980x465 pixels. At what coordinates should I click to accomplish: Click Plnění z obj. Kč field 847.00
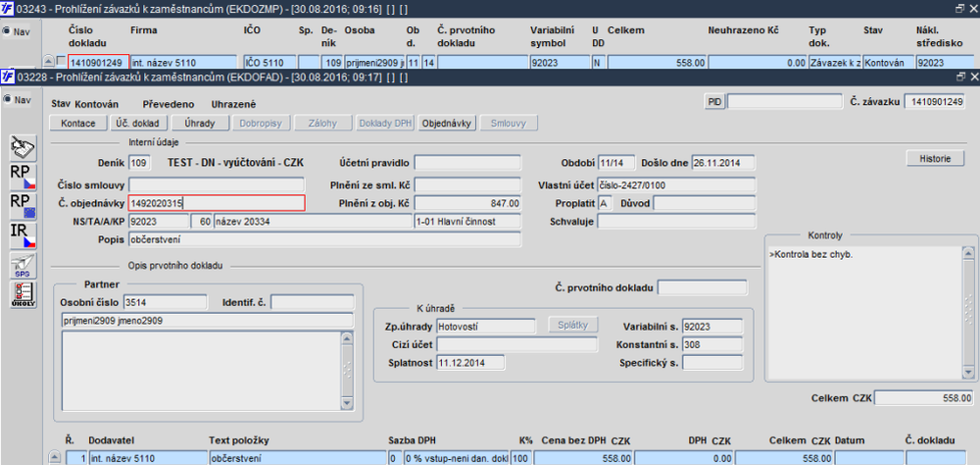tap(467, 203)
